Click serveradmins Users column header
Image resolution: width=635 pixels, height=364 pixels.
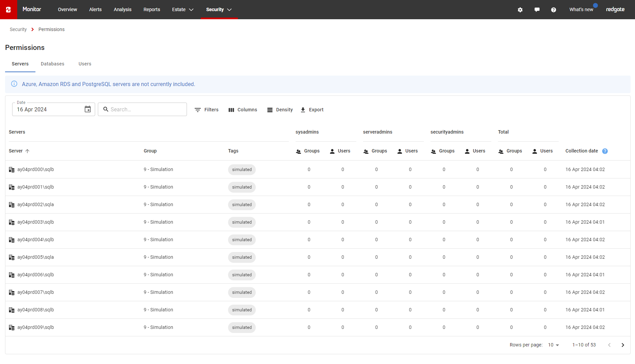pyautogui.click(x=408, y=151)
